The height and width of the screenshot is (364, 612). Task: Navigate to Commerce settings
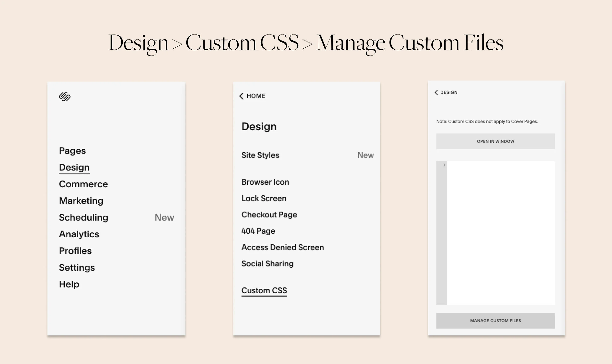pyautogui.click(x=83, y=184)
